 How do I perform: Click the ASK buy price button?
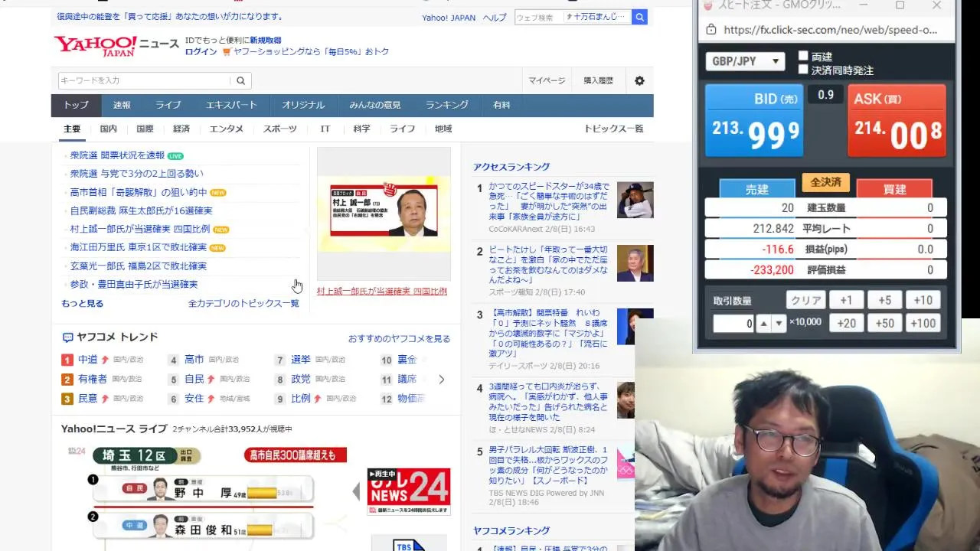pos(897,120)
